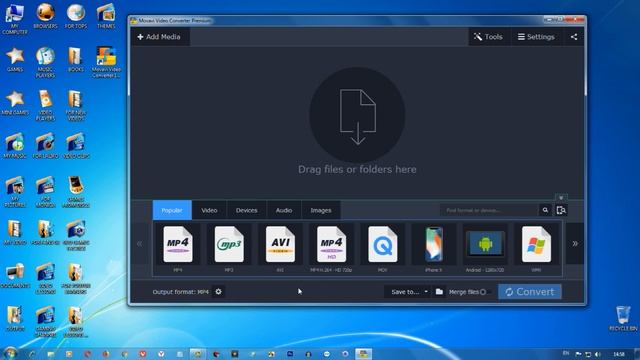Click the Add Media button
The image size is (640, 360).
(160, 37)
